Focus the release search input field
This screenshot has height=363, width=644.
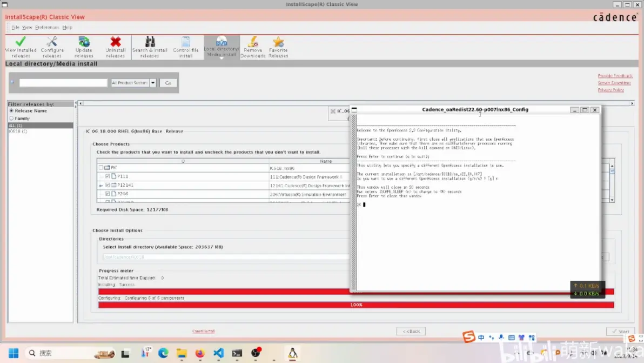[x=63, y=83]
